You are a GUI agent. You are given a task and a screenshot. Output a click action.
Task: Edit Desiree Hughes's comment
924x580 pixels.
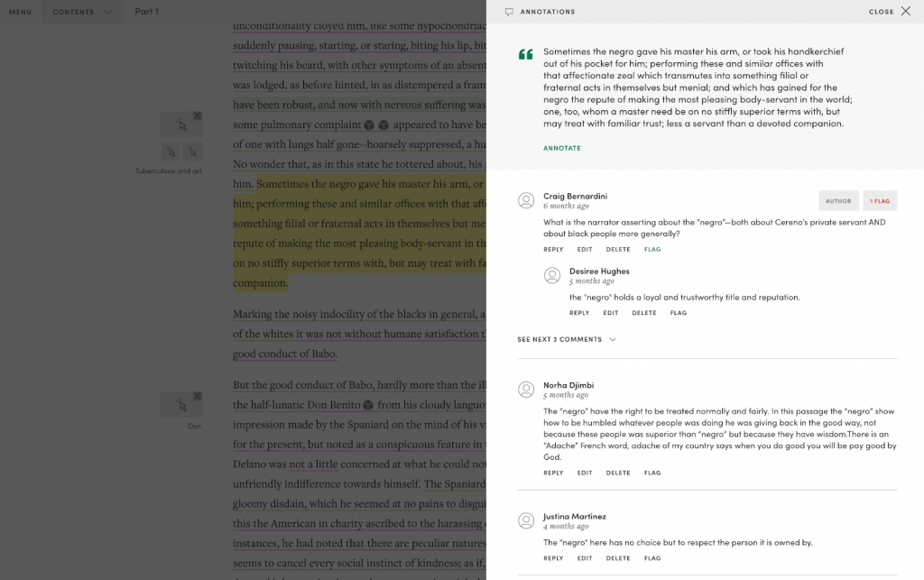(611, 313)
